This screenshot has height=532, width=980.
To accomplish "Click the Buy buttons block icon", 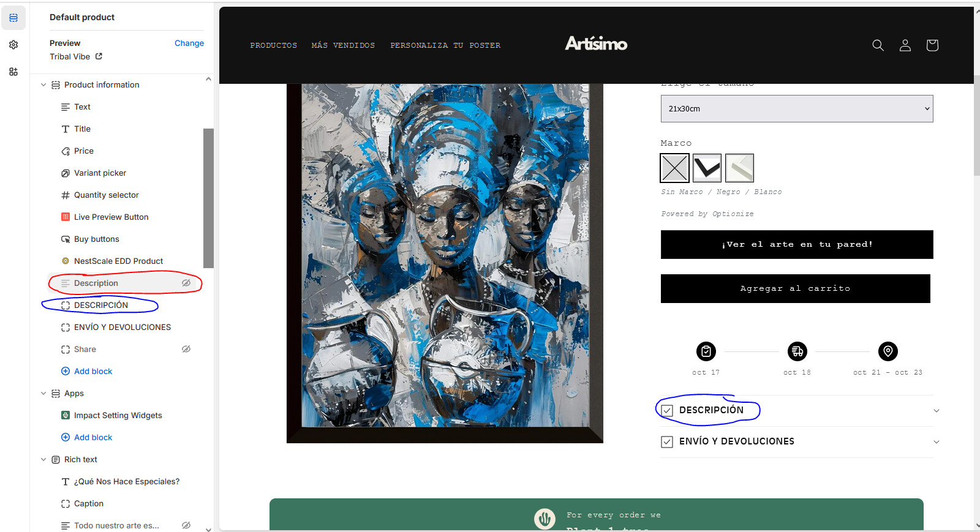I will (66, 239).
